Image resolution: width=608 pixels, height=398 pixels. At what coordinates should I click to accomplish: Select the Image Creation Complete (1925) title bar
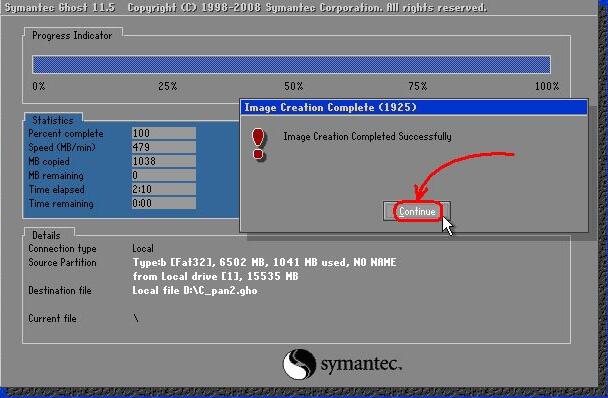[414, 107]
